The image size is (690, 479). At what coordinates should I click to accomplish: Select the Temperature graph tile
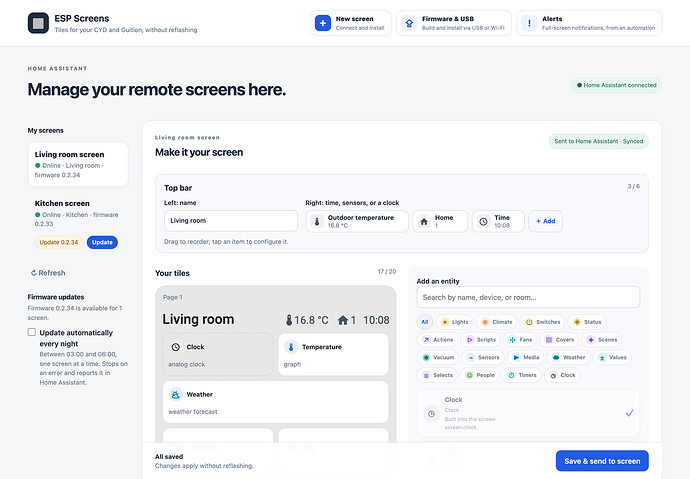click(x=333, y=355)
